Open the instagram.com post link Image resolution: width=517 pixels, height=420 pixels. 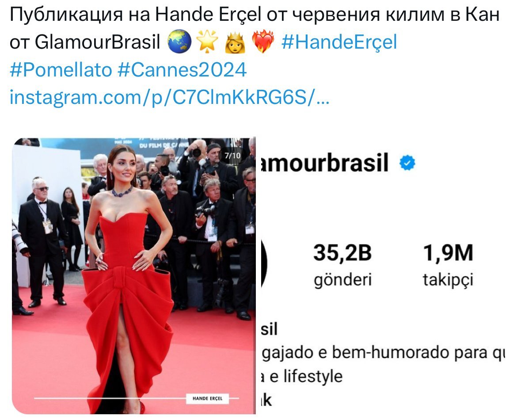tap(170, 98)
